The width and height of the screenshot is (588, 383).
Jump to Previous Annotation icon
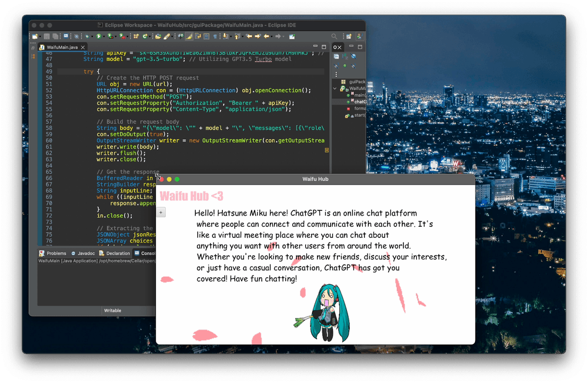coord(238,36)
